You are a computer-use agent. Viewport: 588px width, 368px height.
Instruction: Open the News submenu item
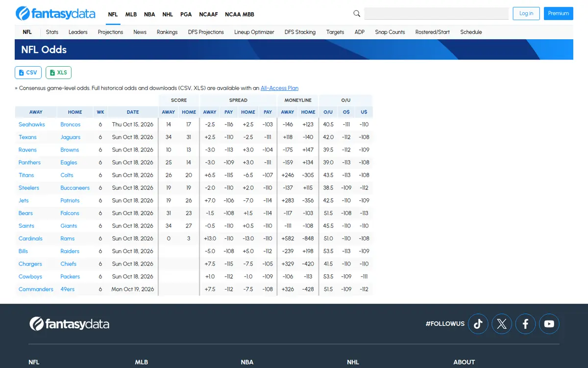tap(140, 32)
